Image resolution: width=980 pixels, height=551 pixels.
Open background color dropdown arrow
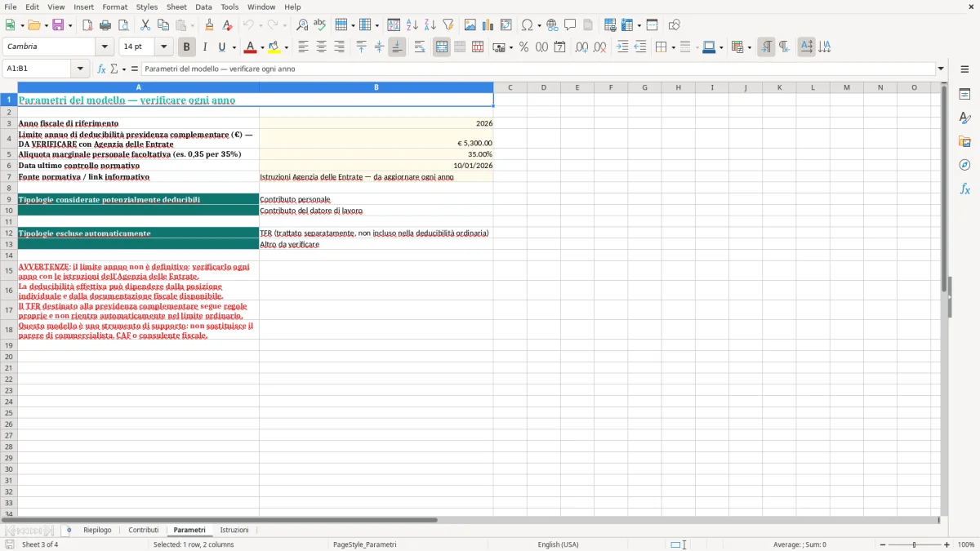(286, 47)
